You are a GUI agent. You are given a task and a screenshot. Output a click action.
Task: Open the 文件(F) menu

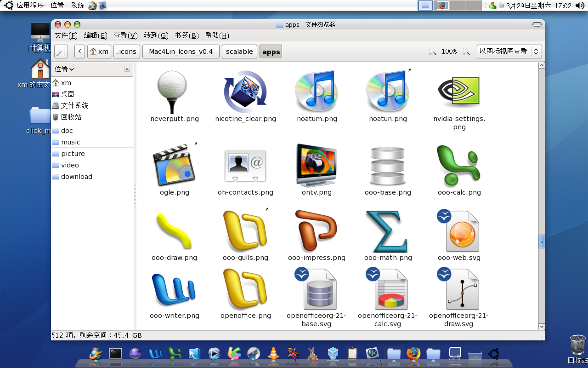[66, 35]
